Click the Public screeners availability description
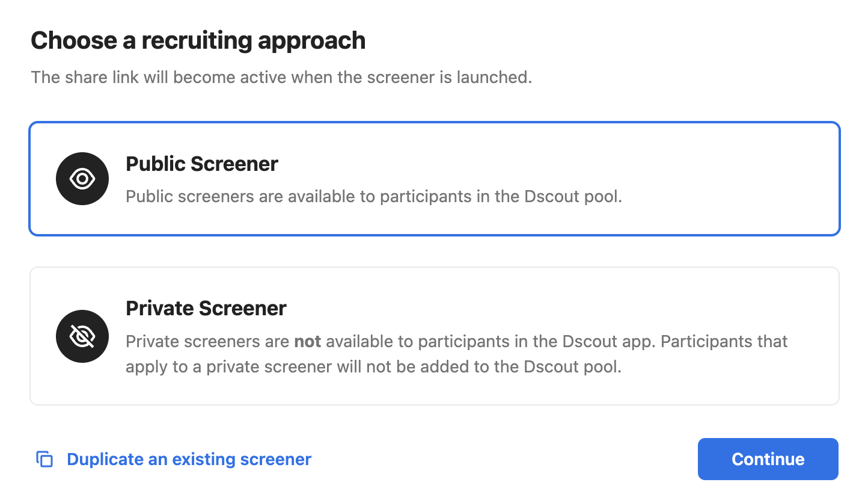868x503 pixels. (x=374, y=197)
